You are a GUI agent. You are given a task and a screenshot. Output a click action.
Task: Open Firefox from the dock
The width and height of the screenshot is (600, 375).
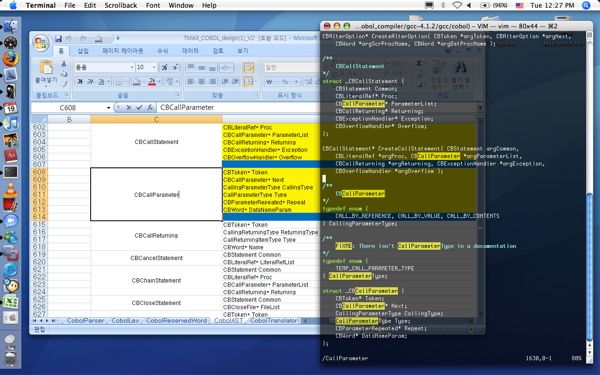click(x=10, y=59)
